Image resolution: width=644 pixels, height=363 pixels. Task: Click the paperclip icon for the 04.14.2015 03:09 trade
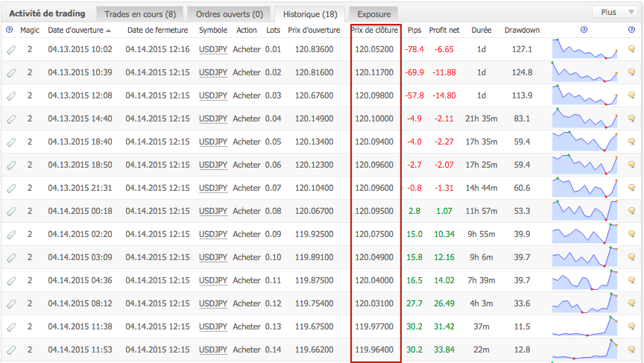click(10, 257)
